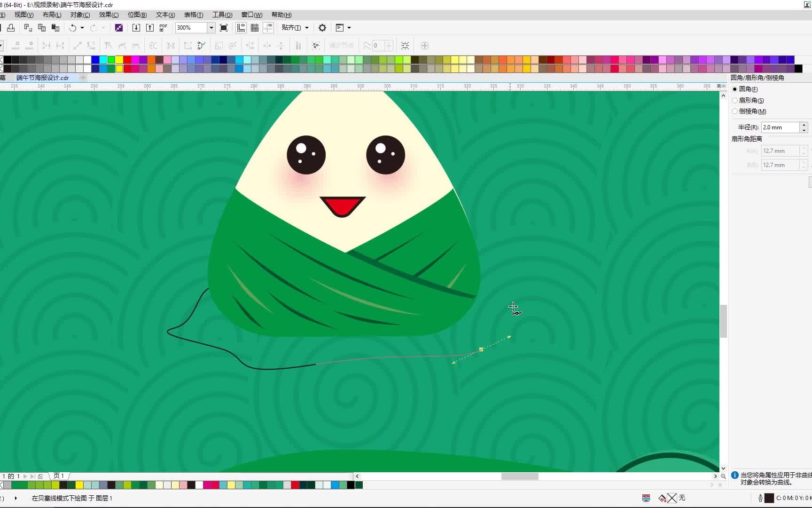Image resolution: width=812 pixels, height=508 pixels.
Task: Open the 布局 (Layout) menu
Action: 52,15
